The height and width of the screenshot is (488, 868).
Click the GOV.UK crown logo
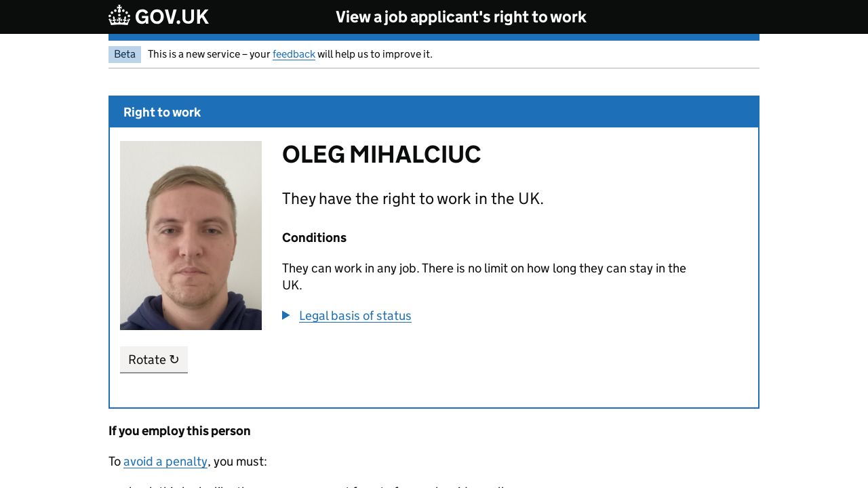click(x=119, y=16)
